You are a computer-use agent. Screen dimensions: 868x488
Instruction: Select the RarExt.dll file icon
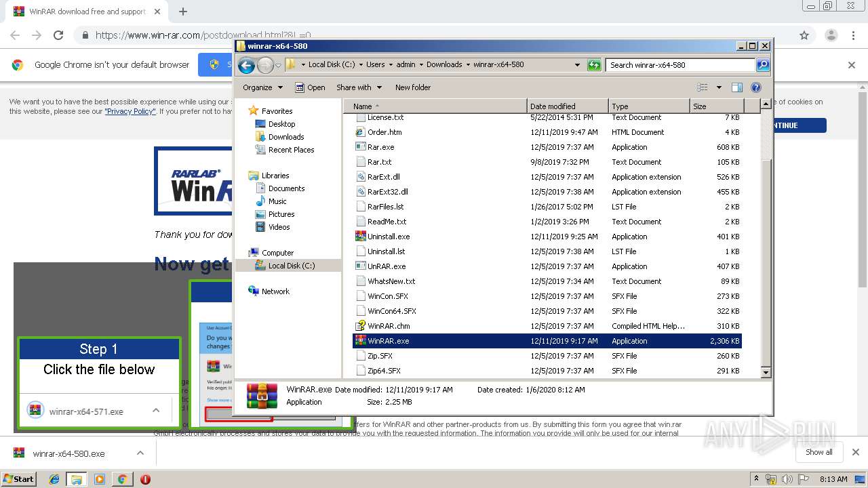tap(361, 177)
